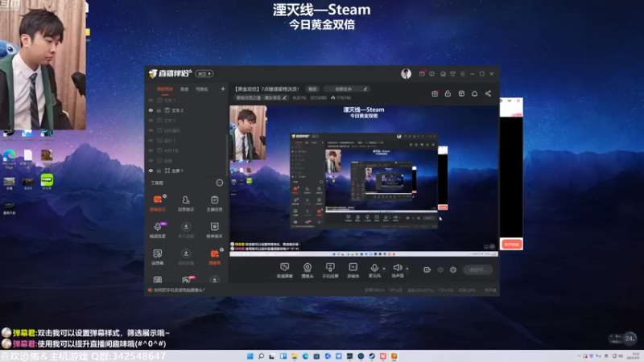Image resolution: width=644 pixels, height=362 pixels.
Task: Expand the microphone options arrow
Action: click(384, 269)
